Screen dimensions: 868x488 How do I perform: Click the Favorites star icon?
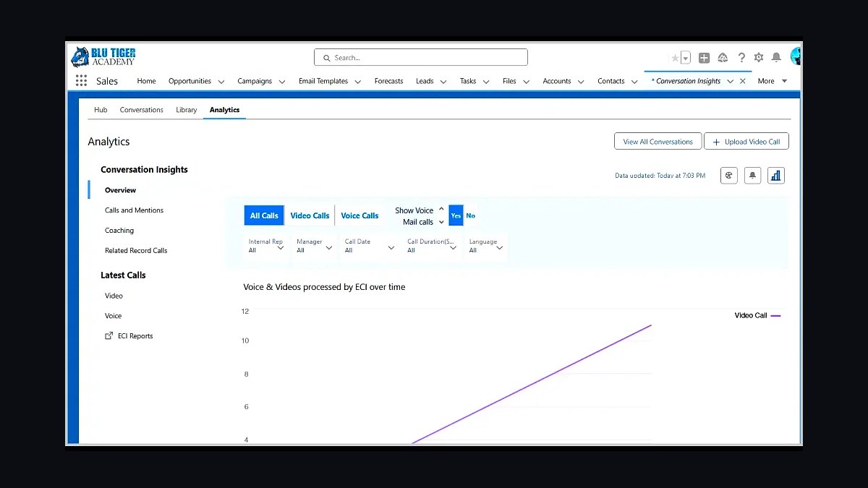(675, 58)
